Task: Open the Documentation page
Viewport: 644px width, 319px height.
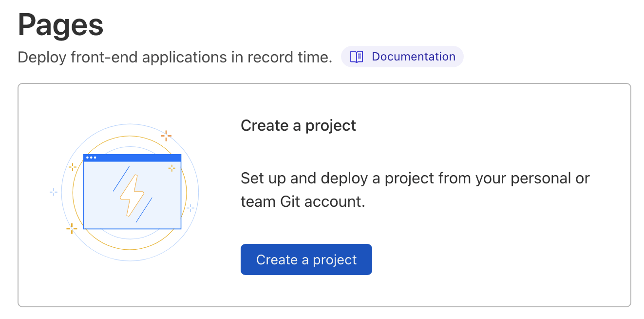Action: (x=413, y=57)
